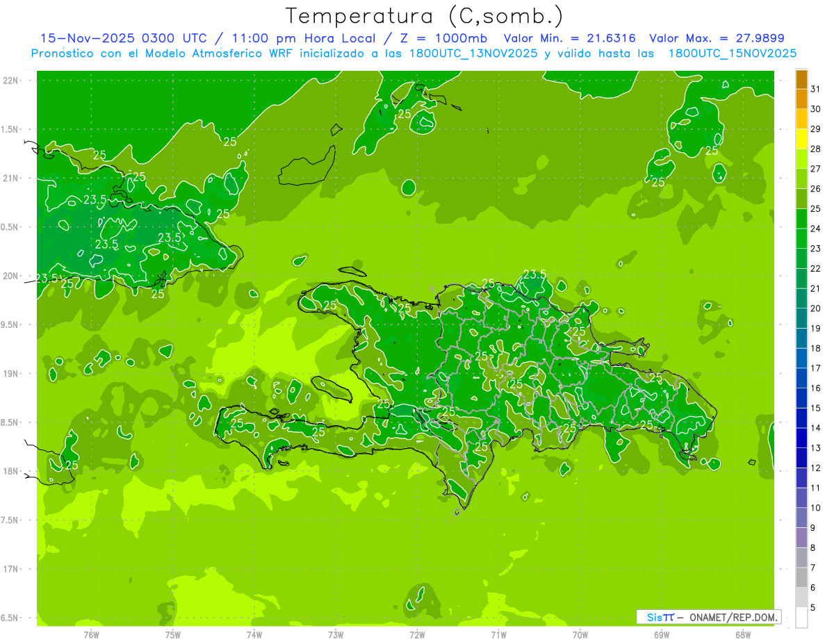Click the '73W' longitude axis label
Viewport: 834px width, 644px height.
[336, 634]
